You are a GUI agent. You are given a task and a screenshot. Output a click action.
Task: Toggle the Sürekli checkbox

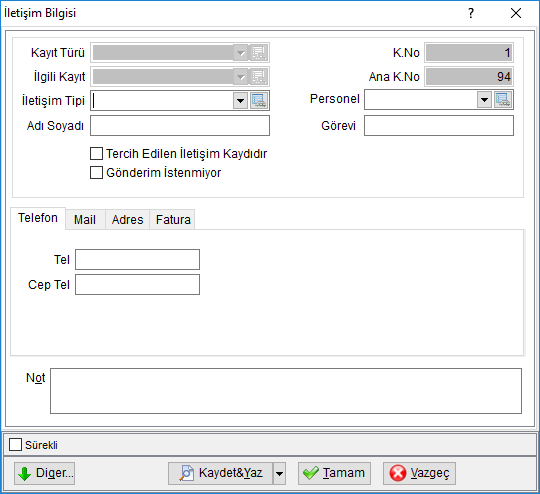click(15, 444)
